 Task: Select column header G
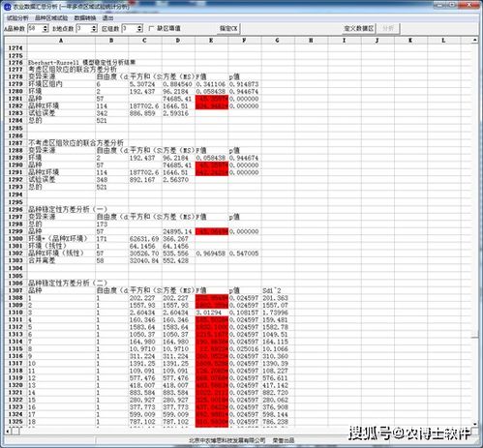[x=278, y=41]
